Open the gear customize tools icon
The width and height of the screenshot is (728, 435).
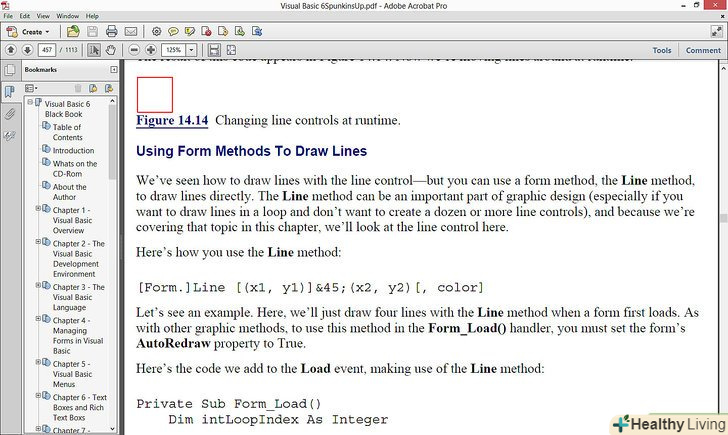pyautogui.click(x=156, y=32)
